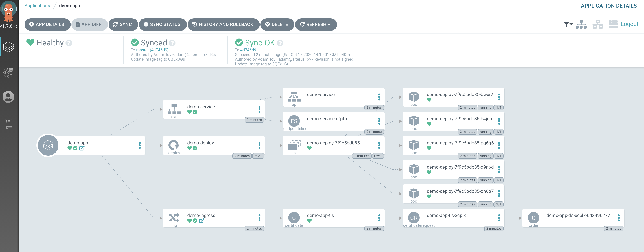The width and height of the screenshot is (644, 252).
Task: Go to Applications breadcrumb link
Action: (37, 6)
